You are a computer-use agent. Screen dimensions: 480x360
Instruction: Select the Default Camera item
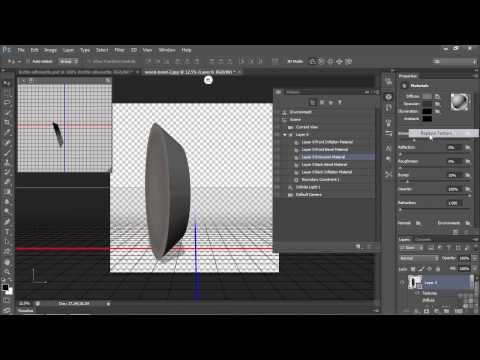(309, 195)
